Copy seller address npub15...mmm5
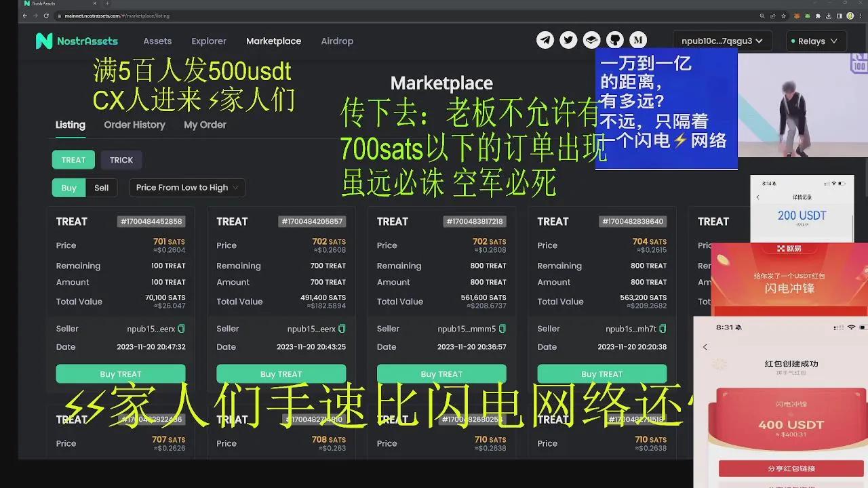Screen dimensions: 868x488 tap(502, 329)
